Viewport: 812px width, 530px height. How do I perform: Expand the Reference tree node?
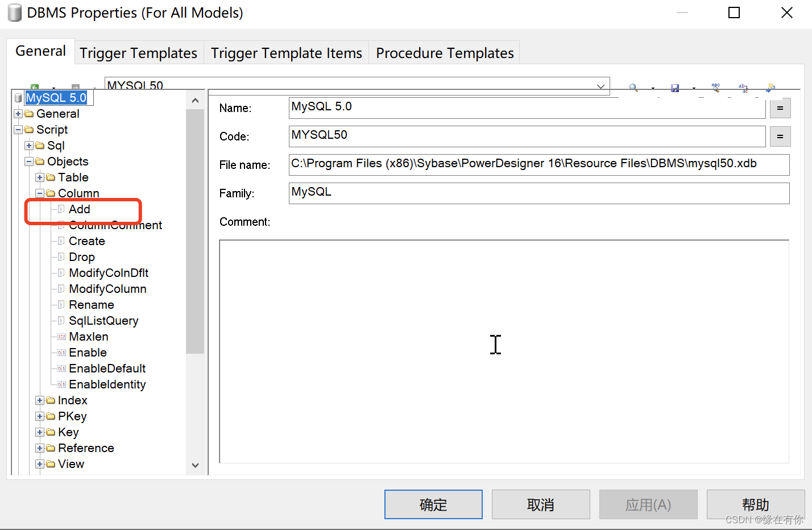40,448
